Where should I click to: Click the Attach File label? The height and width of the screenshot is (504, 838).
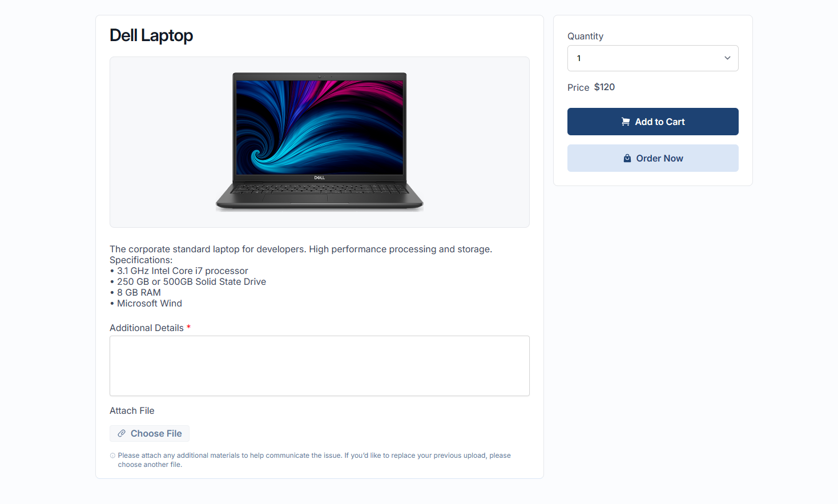pyautogui.click(x=132, y=410)
